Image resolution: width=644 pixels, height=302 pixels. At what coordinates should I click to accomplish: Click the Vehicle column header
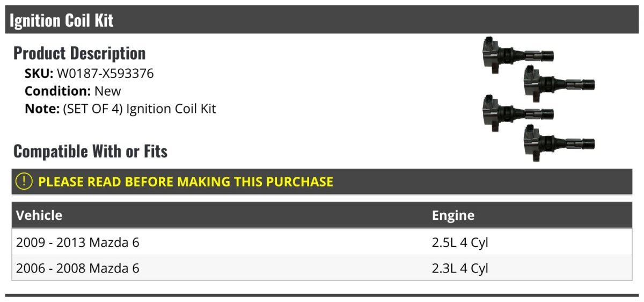click(39, 215)
